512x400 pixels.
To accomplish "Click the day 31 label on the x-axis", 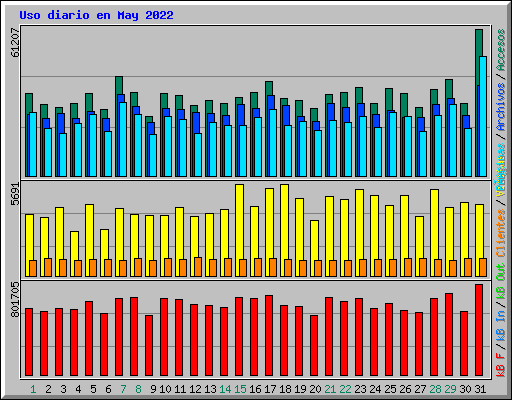I will pyautogui.click(x=480, y=389).
